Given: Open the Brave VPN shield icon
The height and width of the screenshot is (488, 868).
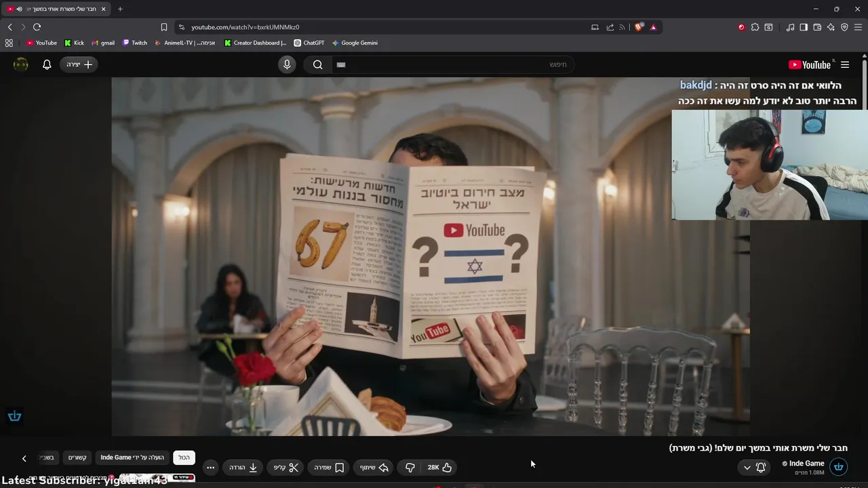Looking at the screenshot, I should point(844,27).
